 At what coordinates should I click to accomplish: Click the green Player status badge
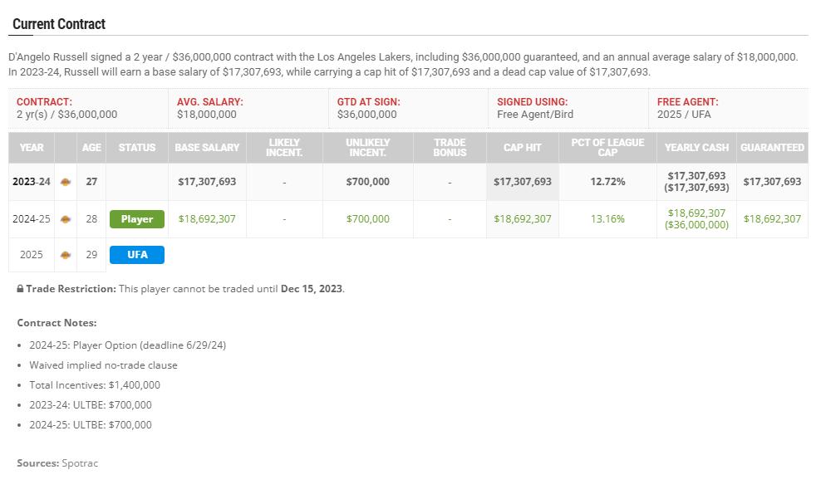pyautogui.click(x=137, y=219)
